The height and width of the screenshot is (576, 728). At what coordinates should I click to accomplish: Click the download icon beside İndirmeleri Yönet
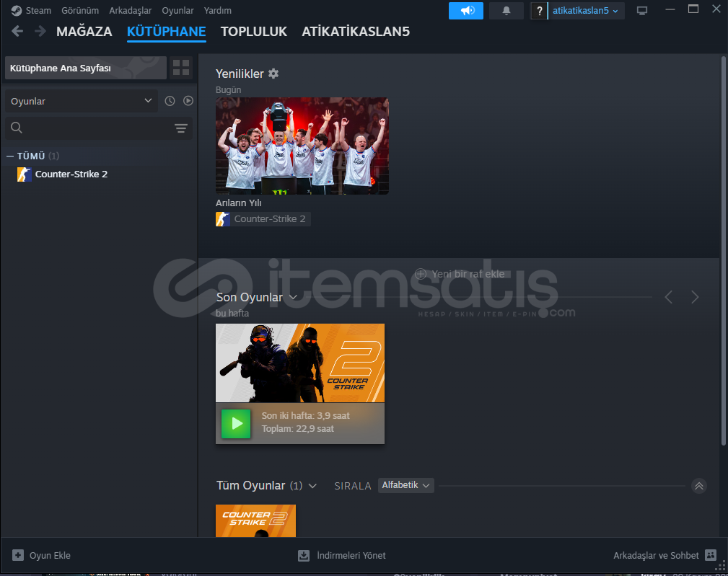point(304,555)
